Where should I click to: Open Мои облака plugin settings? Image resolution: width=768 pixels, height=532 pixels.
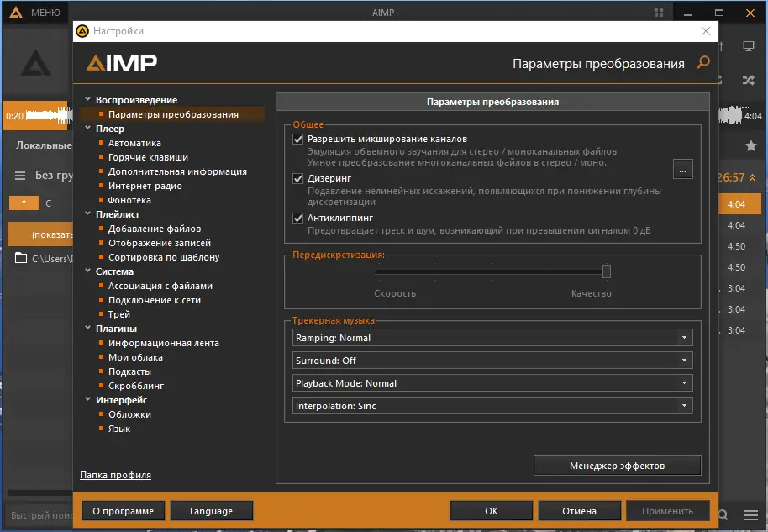(x=135, y=357)
